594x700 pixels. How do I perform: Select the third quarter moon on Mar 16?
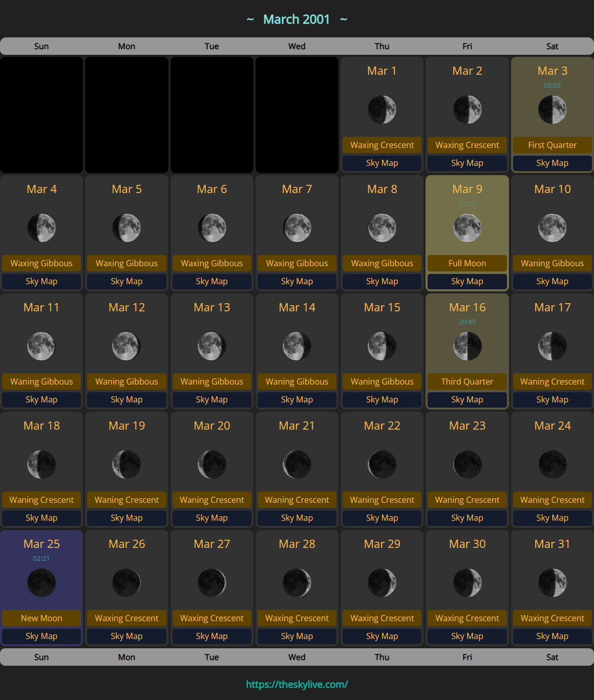(x=467, y=346)
